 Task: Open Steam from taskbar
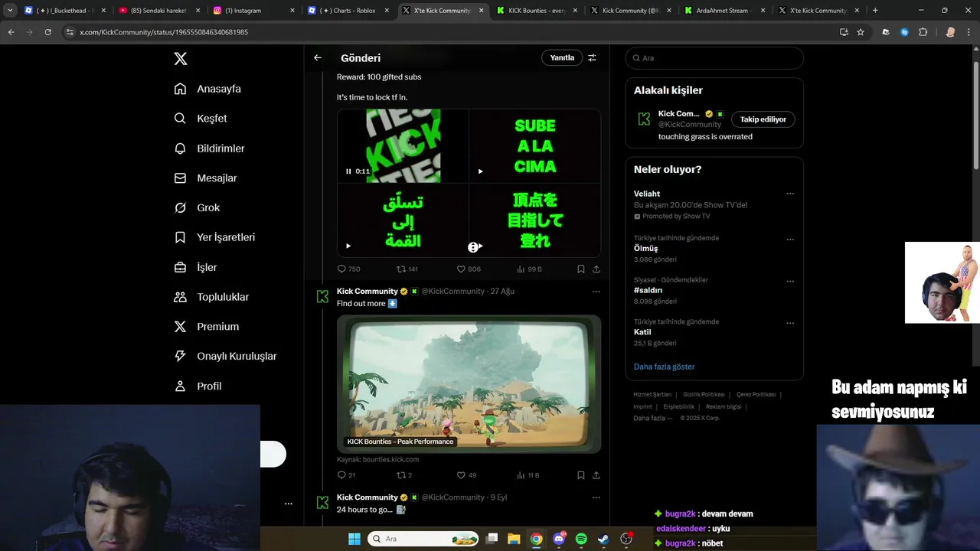tap(603, 539)
